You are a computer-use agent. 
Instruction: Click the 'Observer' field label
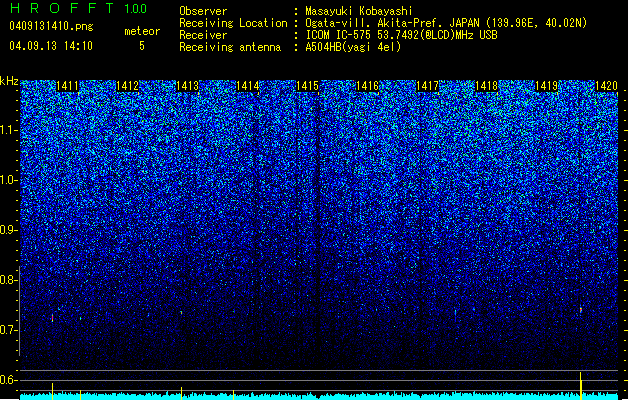point(203,11)
